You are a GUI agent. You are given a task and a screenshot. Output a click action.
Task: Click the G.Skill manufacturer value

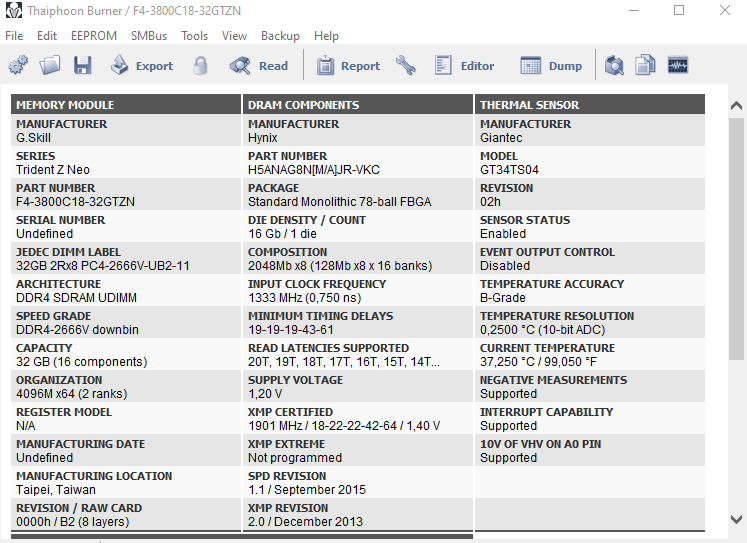[33, 138]
